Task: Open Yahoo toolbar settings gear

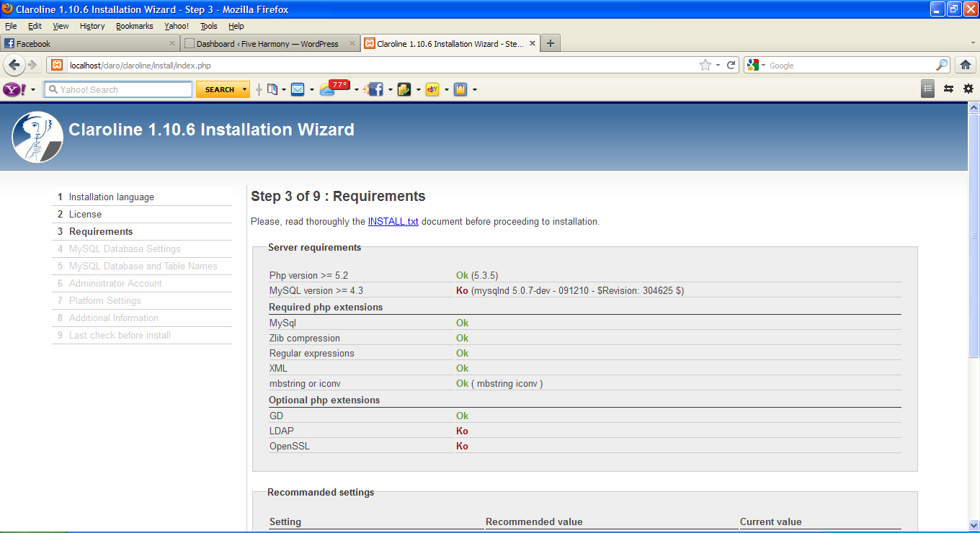Action: [x=968, y=89]
